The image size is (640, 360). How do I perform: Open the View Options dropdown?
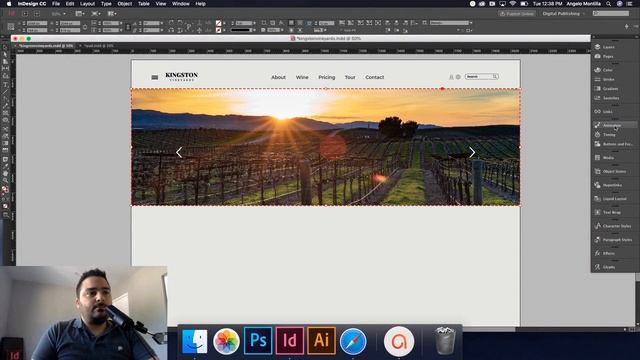(80, 13)
